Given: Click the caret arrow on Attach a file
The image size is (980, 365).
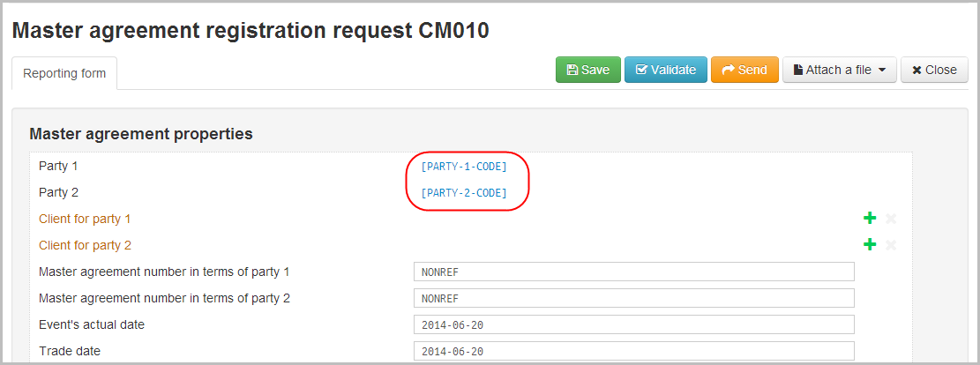Looking at the screenshot, I should pos(882,71).
